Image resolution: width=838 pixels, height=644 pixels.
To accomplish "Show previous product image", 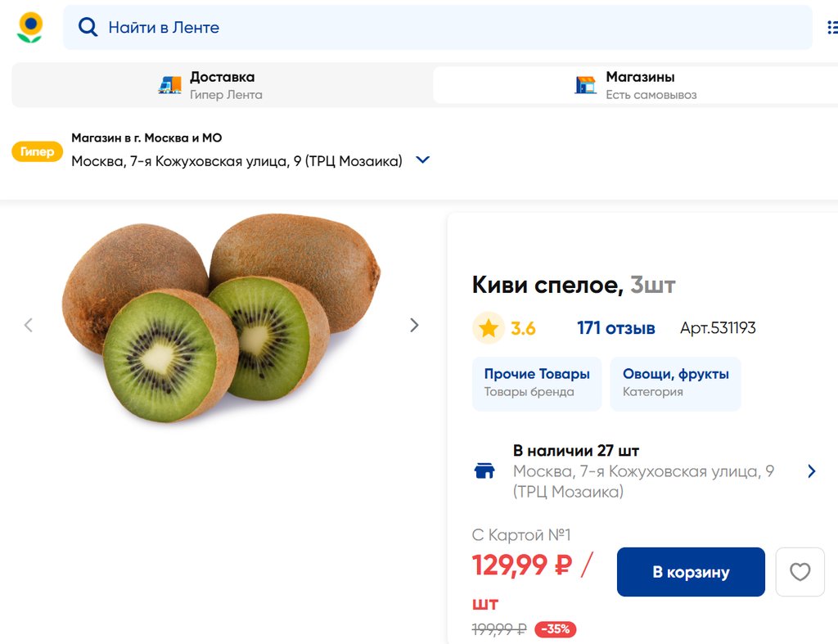I will [x=29, y=325].
